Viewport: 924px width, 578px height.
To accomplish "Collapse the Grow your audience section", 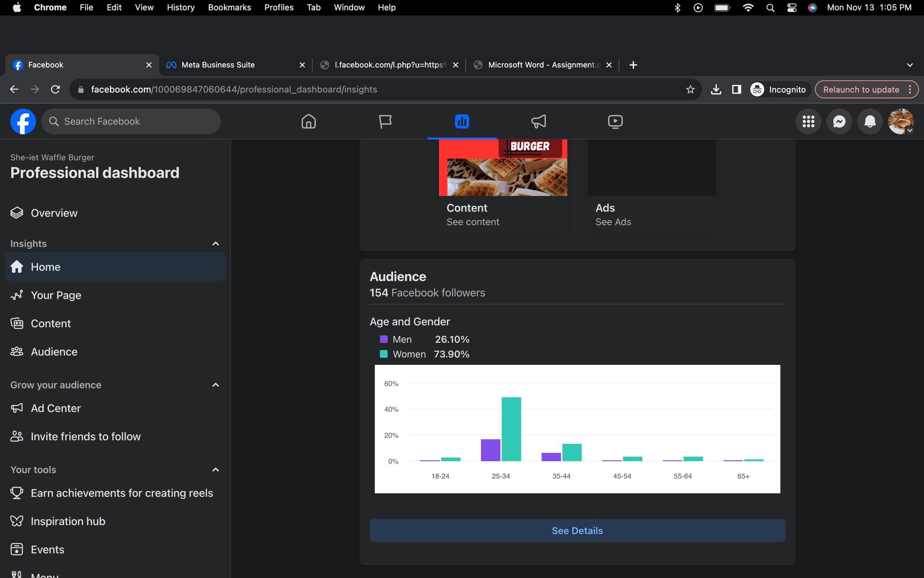I will (x=215, y=385).
